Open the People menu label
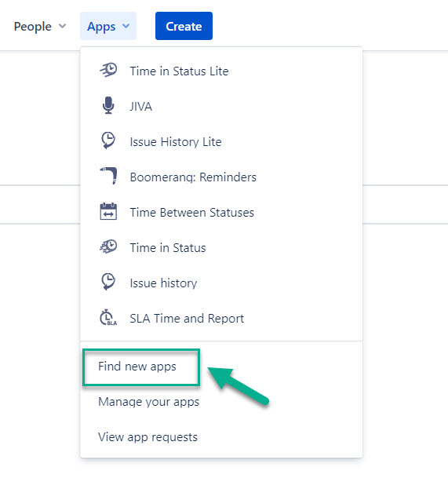The width and height of the screenshot is (448, 500). [32, 27]
